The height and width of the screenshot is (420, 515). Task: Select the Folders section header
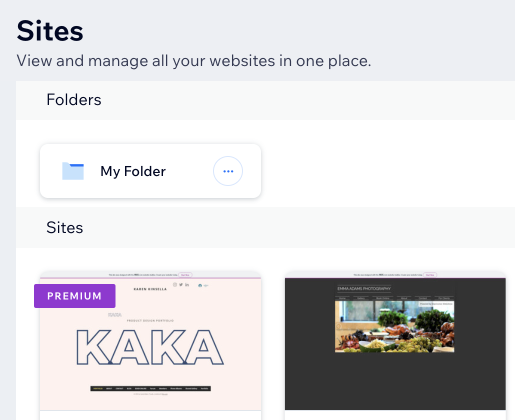point(74,99)
